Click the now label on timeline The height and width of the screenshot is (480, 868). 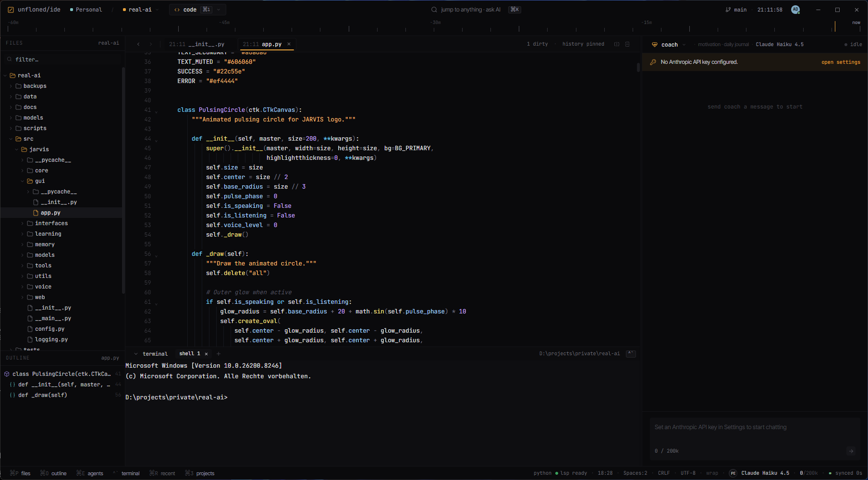pyautogui.click(x=856, y=23)
